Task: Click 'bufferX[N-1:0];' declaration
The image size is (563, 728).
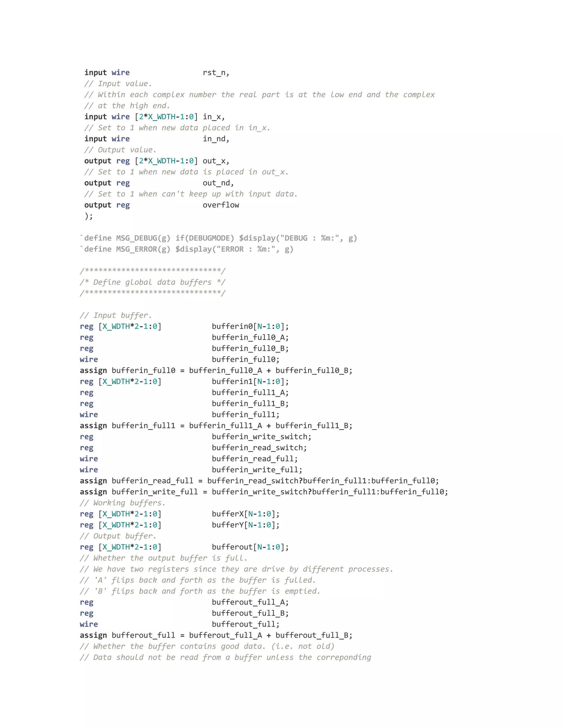Action: point(245,514)
